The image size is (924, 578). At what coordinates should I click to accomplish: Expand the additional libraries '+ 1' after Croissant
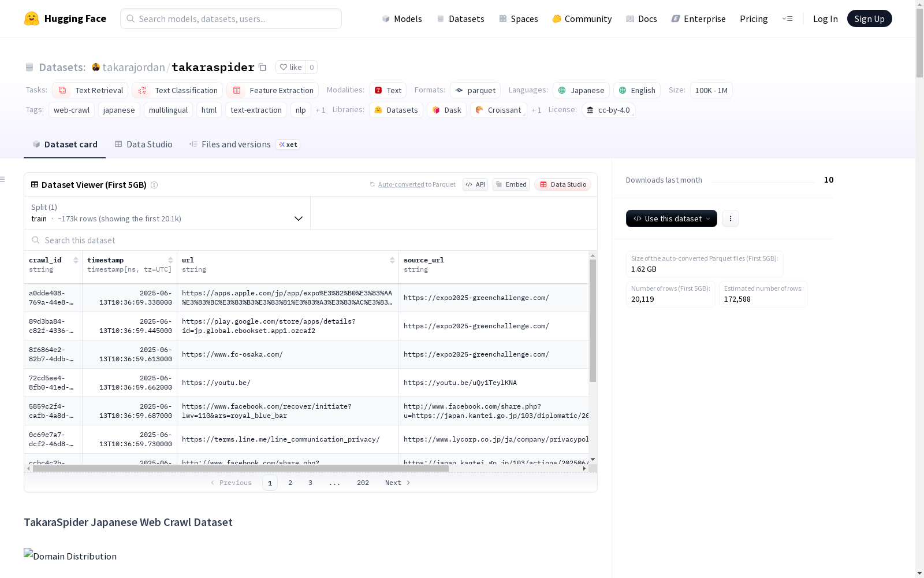point(536,110)
